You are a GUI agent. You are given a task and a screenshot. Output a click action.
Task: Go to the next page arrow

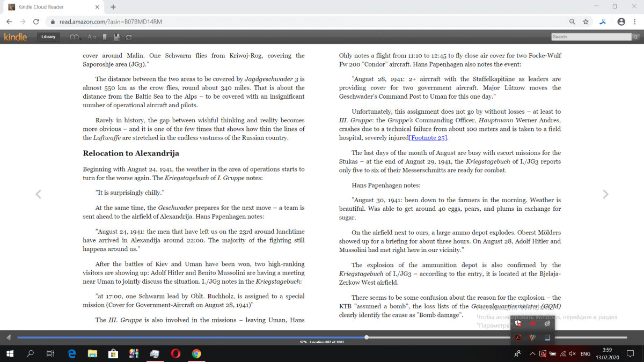coord(605,194)
